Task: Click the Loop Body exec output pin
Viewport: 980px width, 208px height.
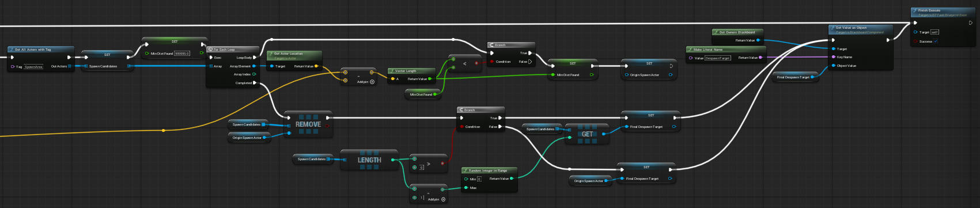Action: point(255,58)
